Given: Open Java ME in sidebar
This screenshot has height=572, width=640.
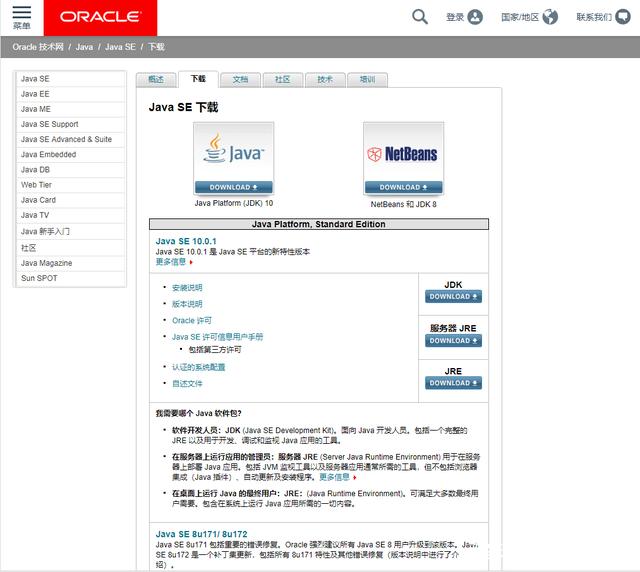Looking at the screenshot, I should click(x=70, y=109).
